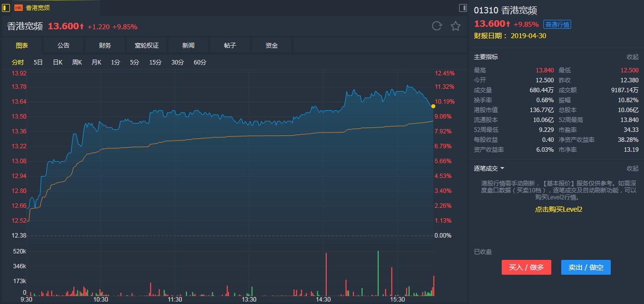
Task: Open the 公告 tab
Action: click(x=63, y=46)
